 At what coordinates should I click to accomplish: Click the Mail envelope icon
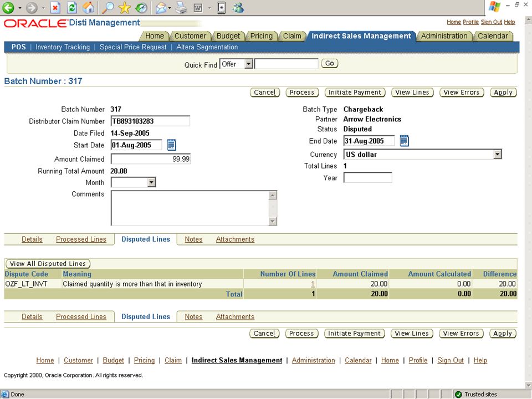tap(161, 7)
